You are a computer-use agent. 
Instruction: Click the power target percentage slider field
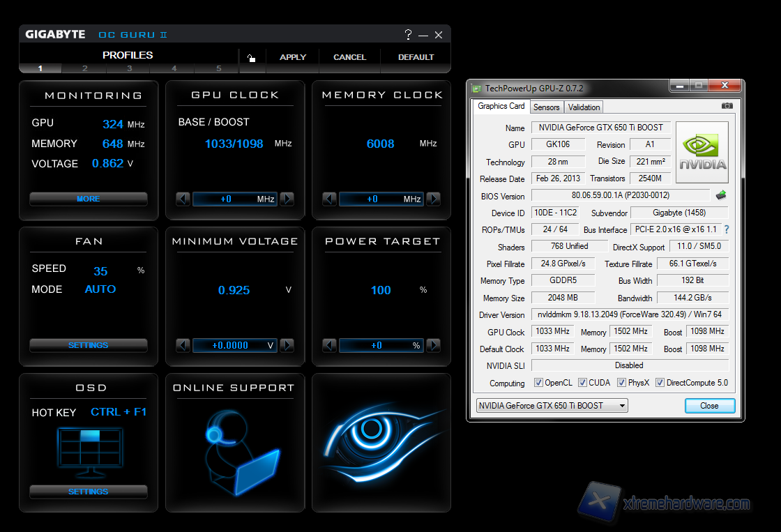tap(381, 345)
